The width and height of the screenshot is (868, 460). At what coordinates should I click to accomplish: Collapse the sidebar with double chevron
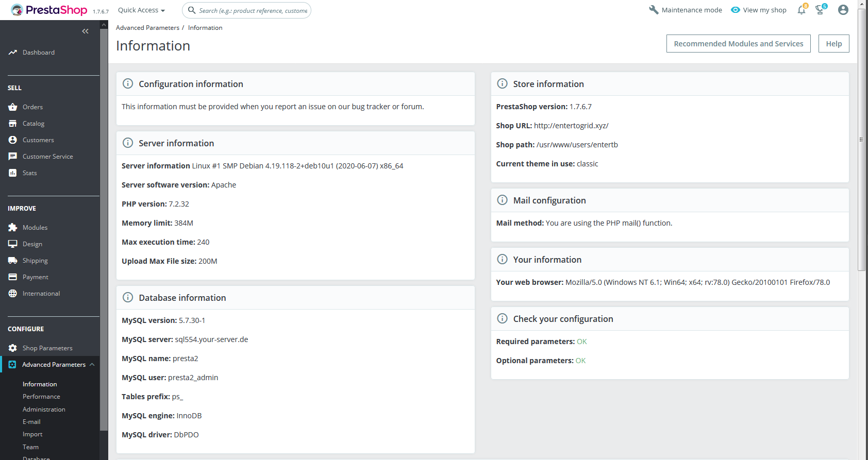(x=85, y=31)
